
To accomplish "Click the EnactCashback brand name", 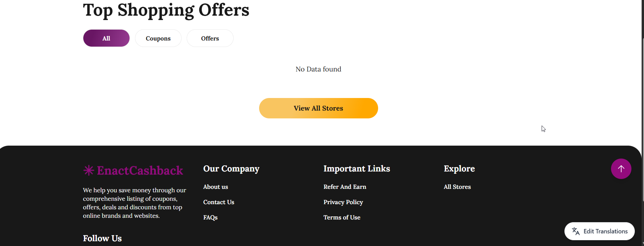I will point(140,170).
